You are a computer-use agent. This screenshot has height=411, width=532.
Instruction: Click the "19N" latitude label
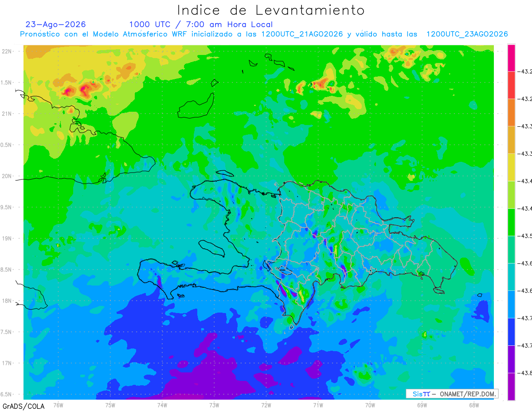click(x=6, y=238)
